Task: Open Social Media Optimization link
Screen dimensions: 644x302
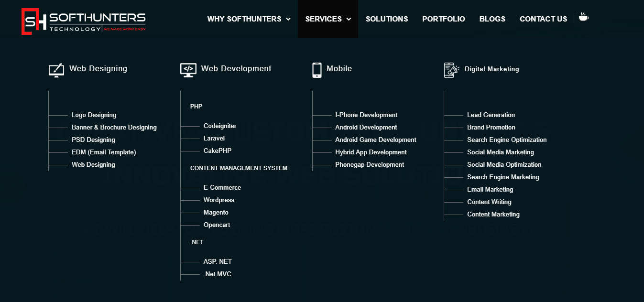Action: 504,165
